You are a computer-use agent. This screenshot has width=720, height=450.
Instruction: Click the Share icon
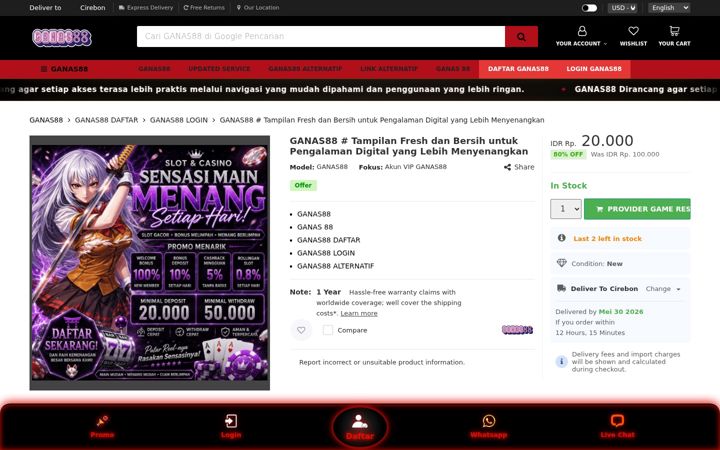click(x=507, y=167)
